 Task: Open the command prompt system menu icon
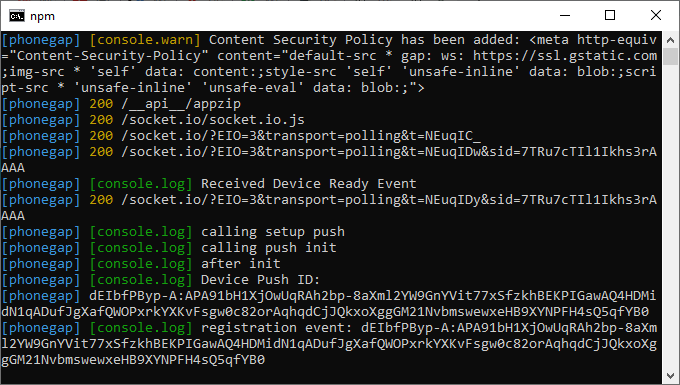click(x=17, y=16)
